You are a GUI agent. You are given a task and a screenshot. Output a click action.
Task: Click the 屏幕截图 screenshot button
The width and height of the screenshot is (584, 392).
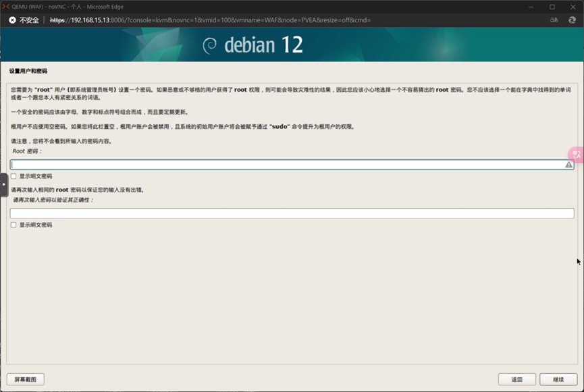[x=26, y=379]
